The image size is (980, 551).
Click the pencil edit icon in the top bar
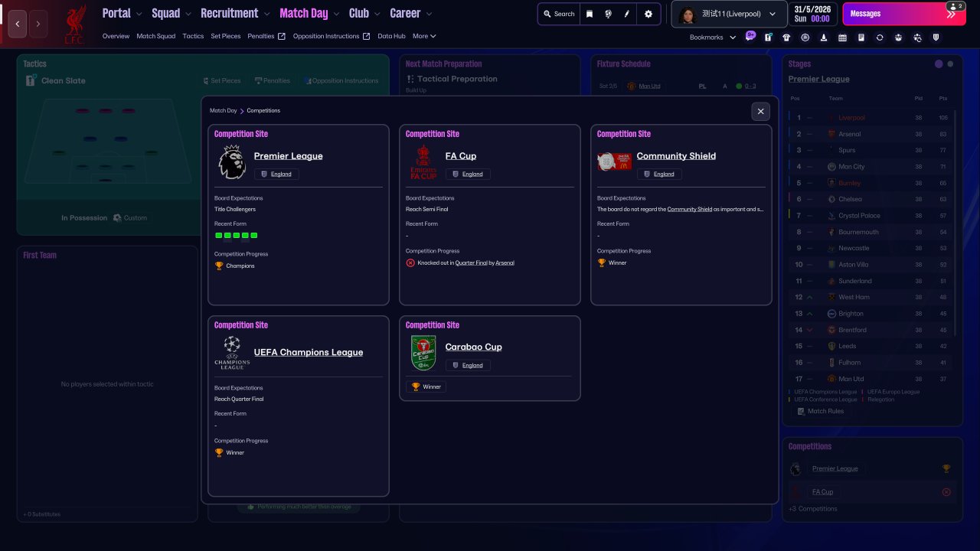point(627,14)
